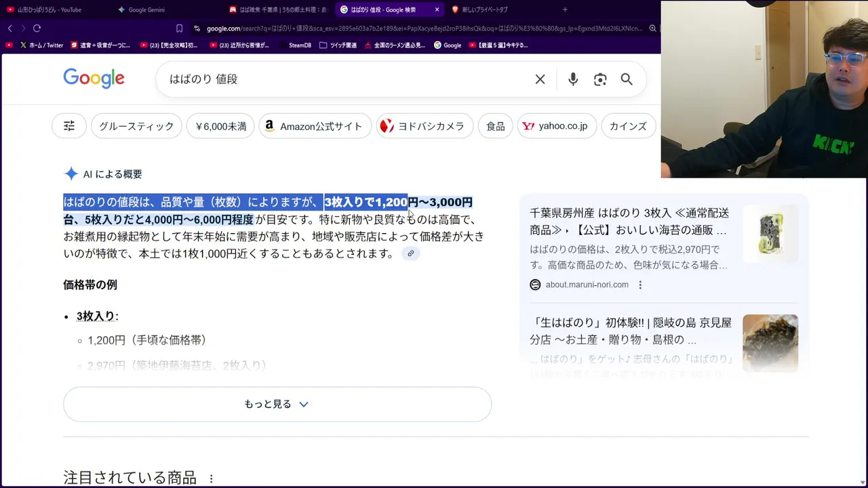Select the 食品 filter chip
868x488 pixels.
(495, 126)
